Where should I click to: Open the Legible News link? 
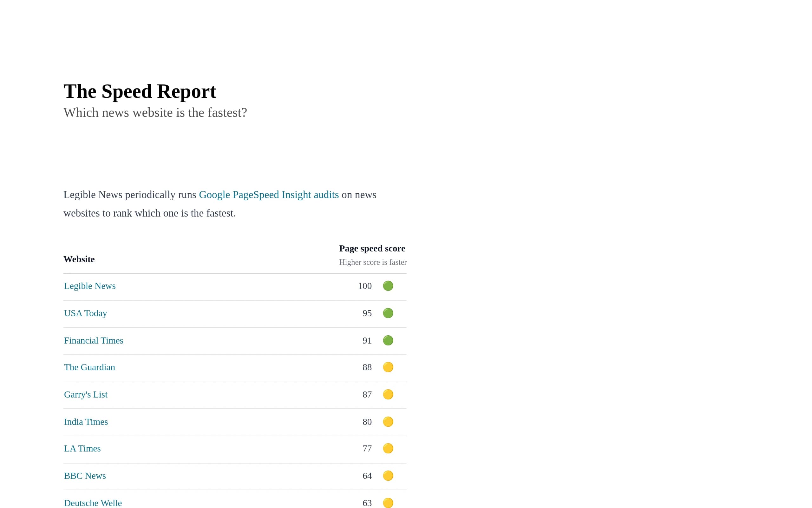coord(89,286)
